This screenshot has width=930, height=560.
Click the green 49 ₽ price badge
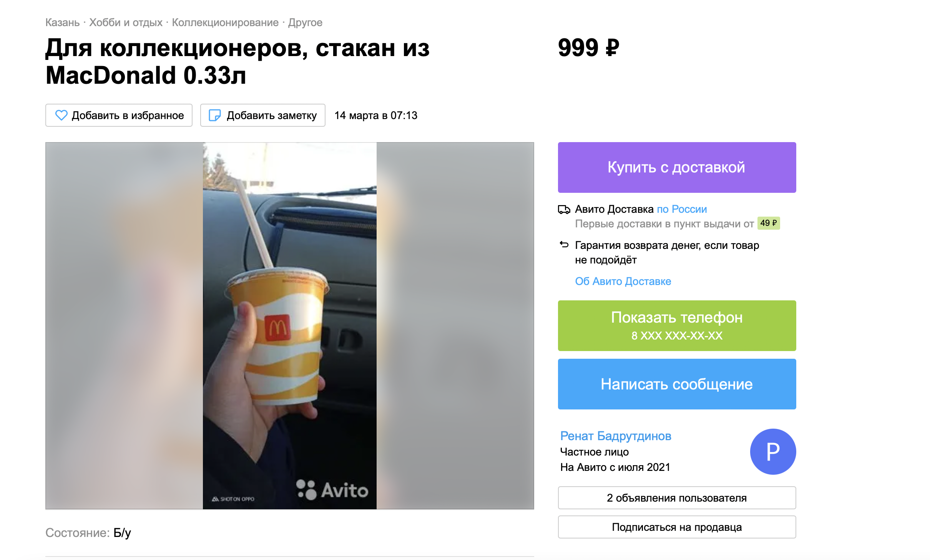click(768, 223)
